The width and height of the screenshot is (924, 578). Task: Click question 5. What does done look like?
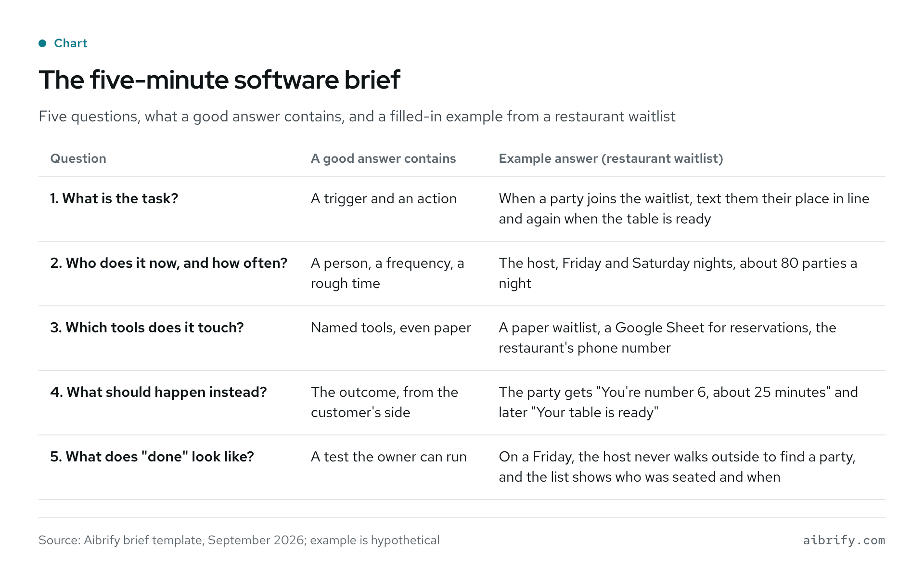tap(152, 457)
